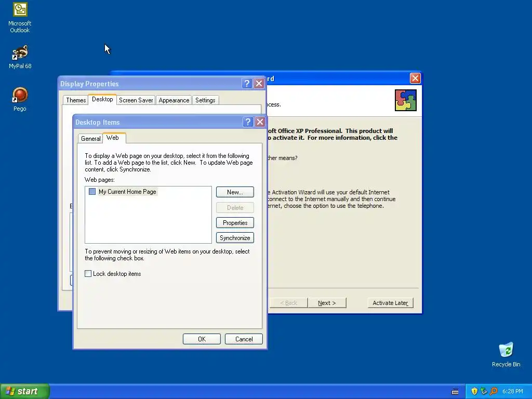
Task: Select the Web tab in Desktop Items
Action: (x=113, y=138)
